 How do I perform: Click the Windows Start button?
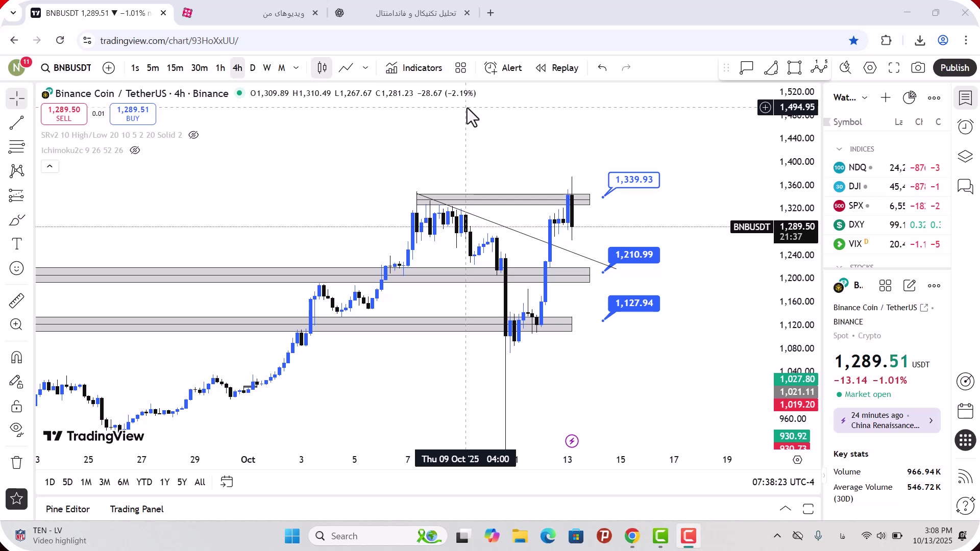292,536
